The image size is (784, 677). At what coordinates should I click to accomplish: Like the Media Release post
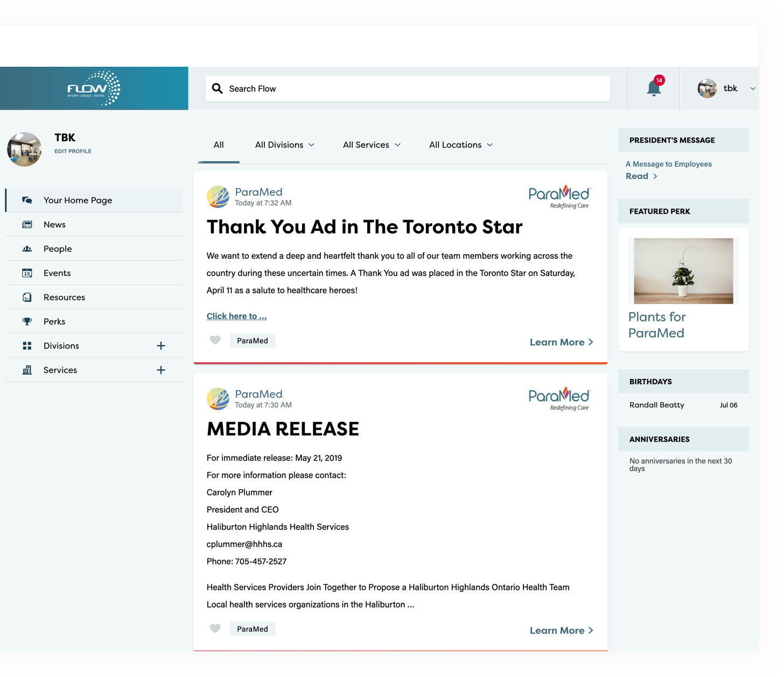point(215,629)
